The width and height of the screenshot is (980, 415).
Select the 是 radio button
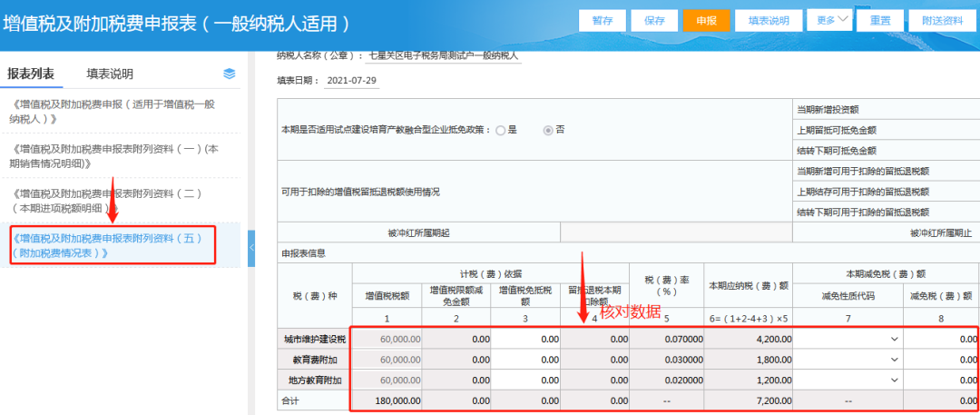[x=500, y=131]
